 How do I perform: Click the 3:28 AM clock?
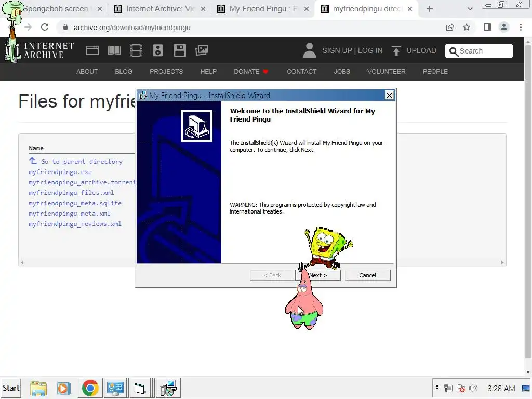coord(501,388)
